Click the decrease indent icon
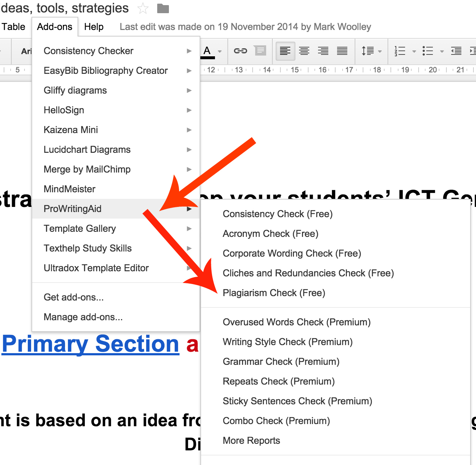This screenshot has width=476, height=465. click(x=456, y=51)
